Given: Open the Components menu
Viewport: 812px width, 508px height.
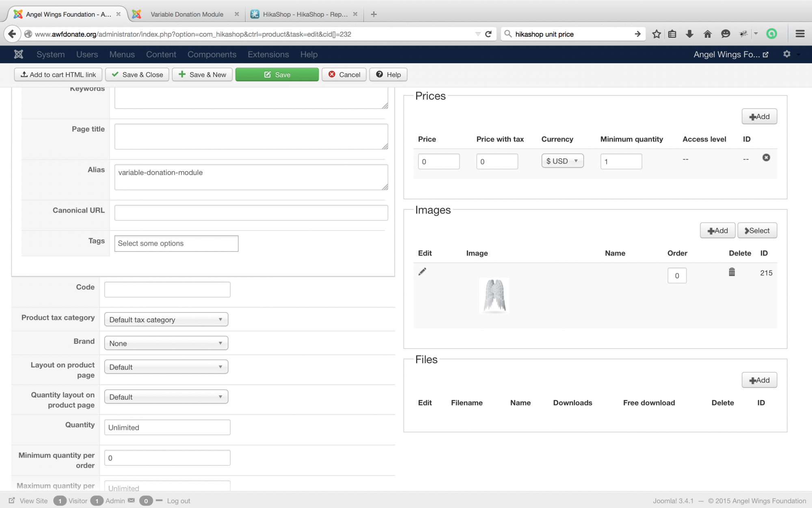Looking at the screenshot, I should pyautogui.click(x=212, y=54).
